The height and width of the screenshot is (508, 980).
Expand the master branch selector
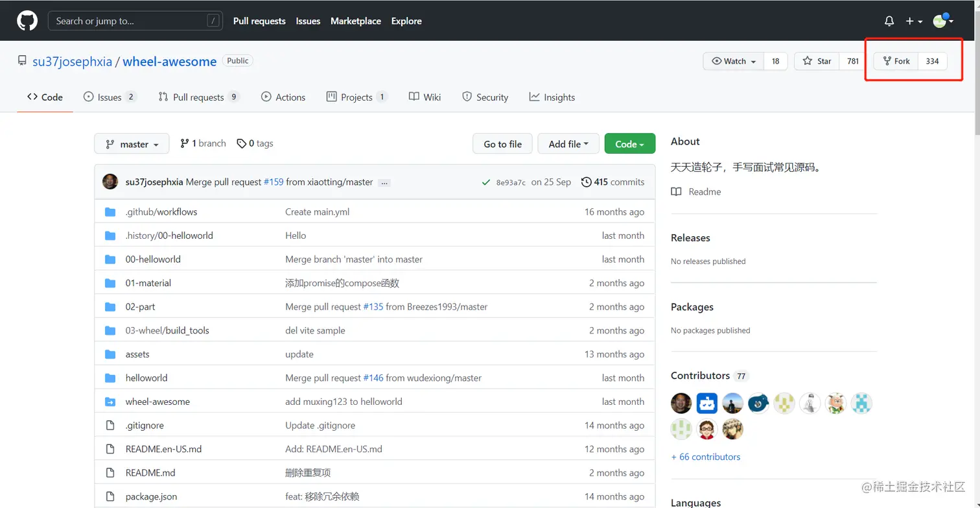pyautogui.click(x=132, y=144)
